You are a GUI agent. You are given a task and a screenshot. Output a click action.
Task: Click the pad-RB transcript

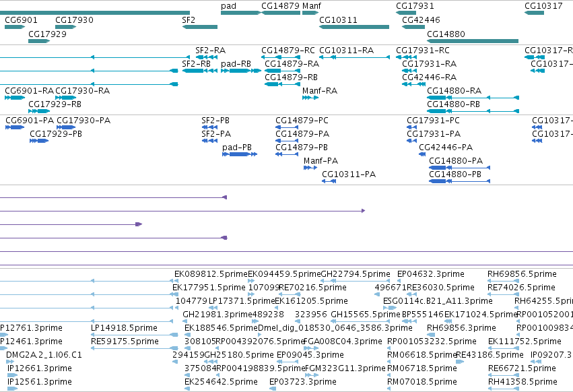pyautogui.click(x=241, y=71)
